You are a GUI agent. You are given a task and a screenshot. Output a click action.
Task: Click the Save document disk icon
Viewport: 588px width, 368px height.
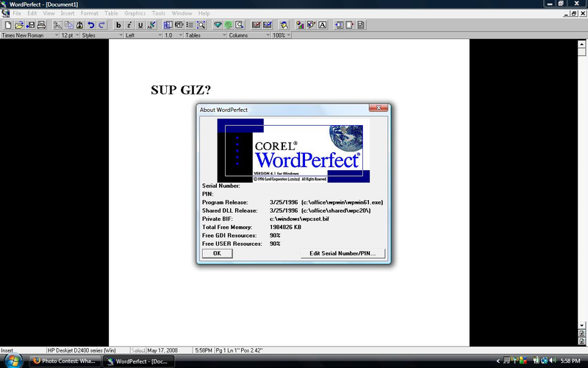[30, 25]
